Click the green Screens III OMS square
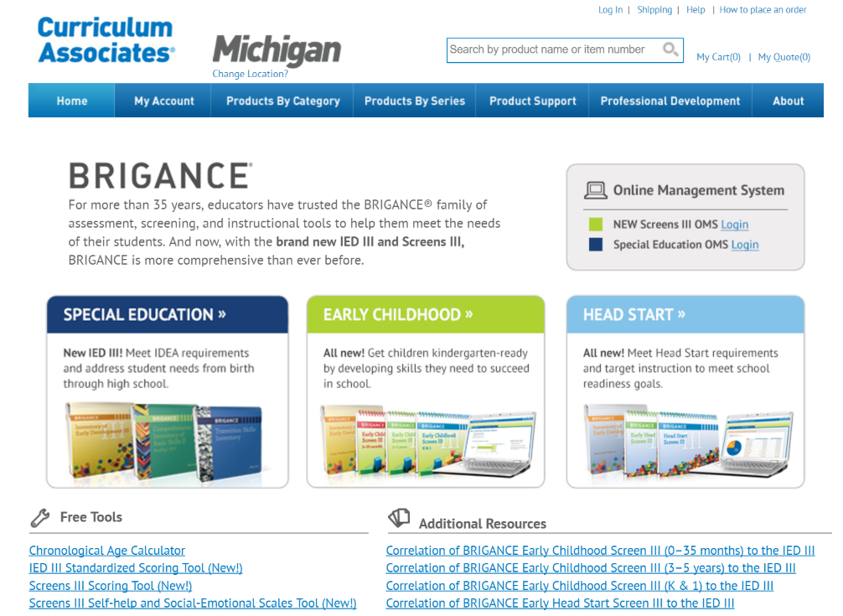The width and height of the screenshot is (843, 616). [596, 224]
